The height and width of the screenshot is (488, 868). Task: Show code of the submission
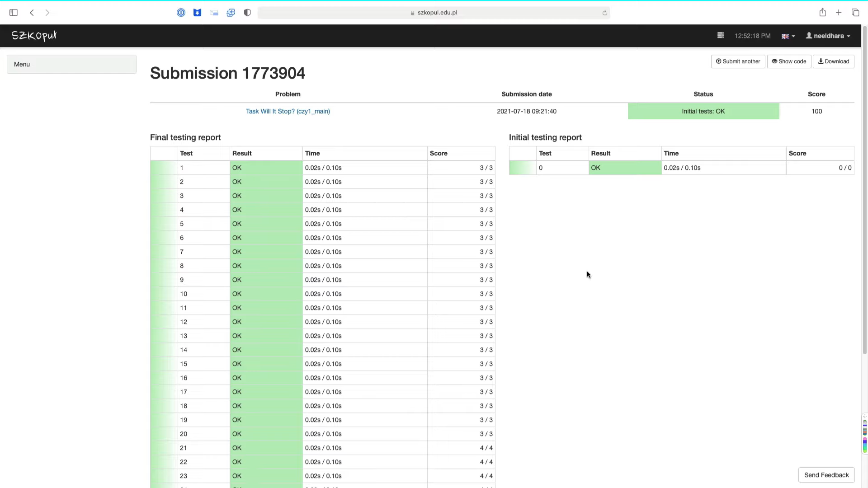click(x=789, y=61)
